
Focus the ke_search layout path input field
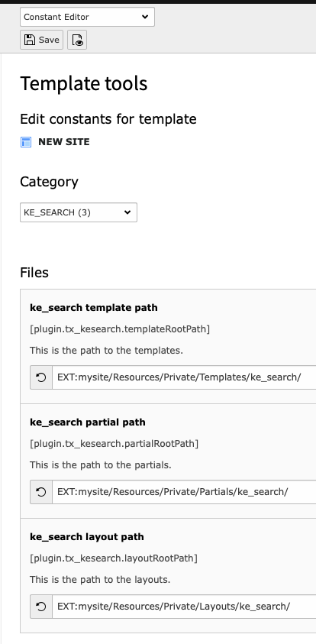[x=184, y=607]
